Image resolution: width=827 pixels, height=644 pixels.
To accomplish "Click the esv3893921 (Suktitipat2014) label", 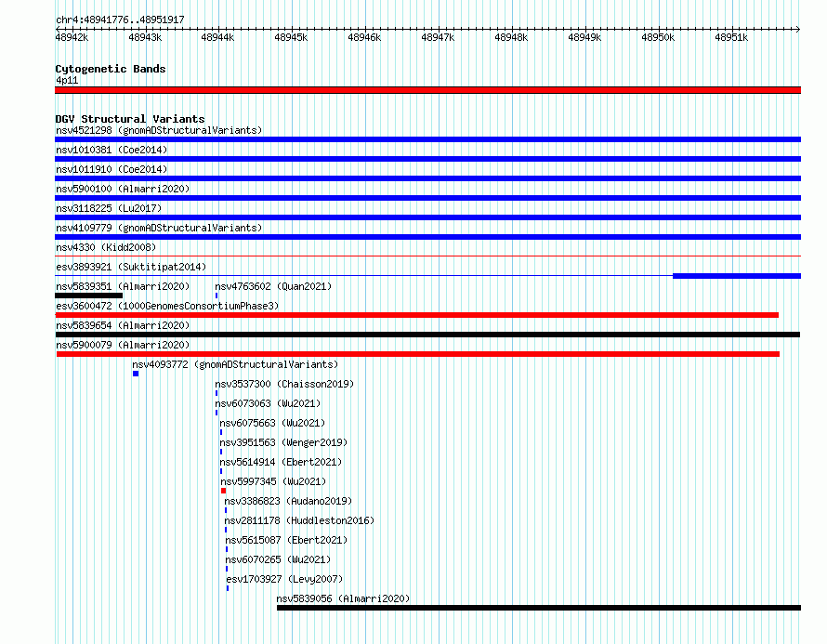I will click(x=131, y=267).
